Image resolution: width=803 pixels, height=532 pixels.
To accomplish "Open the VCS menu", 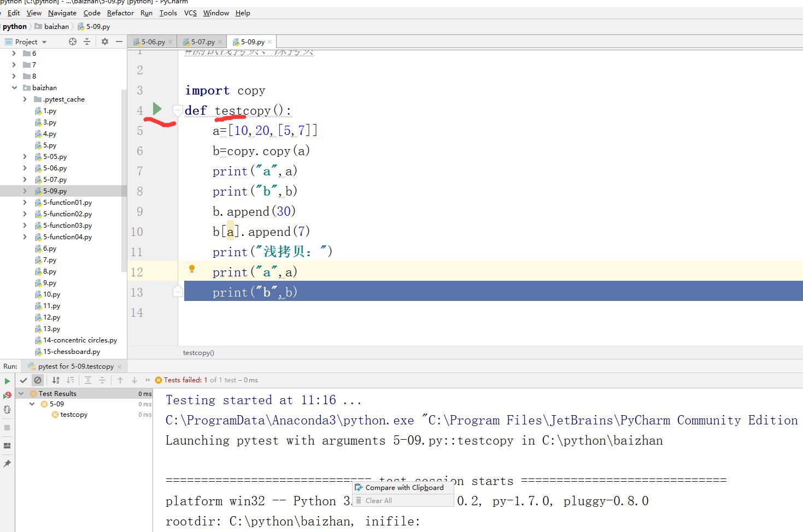I will click(190, 13).
